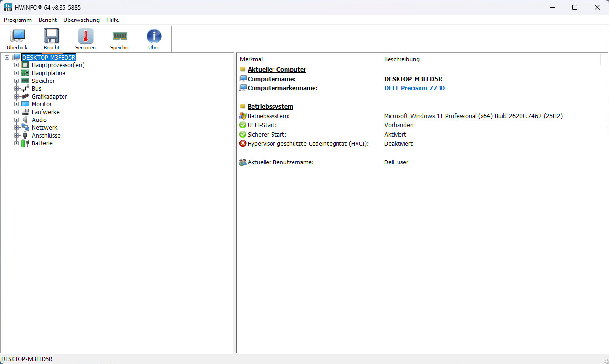
Task: Click the Dell_user username value
Action: click(397, 162)
